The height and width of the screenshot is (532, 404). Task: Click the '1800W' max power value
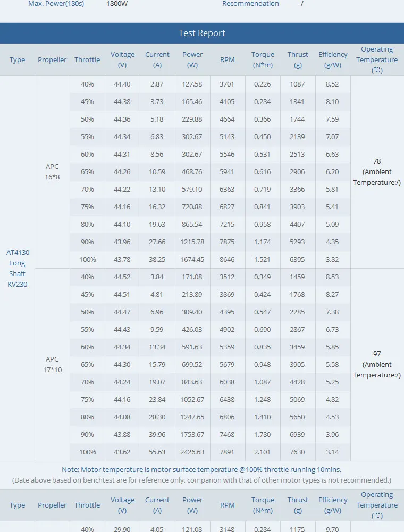pyautogui.click(x=117, y=3)
